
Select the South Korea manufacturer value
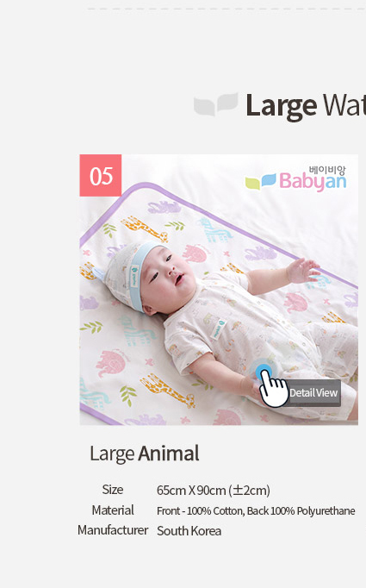point(189,531)
